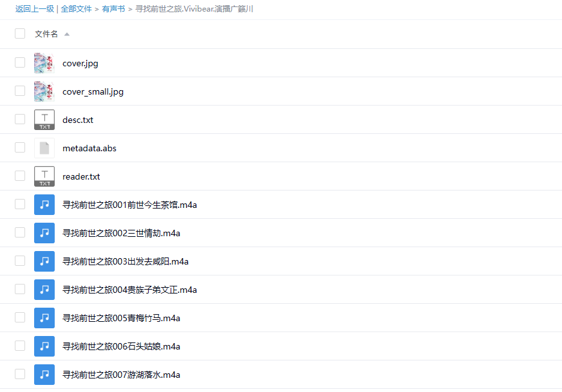Viewport: 562px width, 392px height.
Task: Toggle the checkbox beside cover.jpg
Action: click(x=19, y=62)
